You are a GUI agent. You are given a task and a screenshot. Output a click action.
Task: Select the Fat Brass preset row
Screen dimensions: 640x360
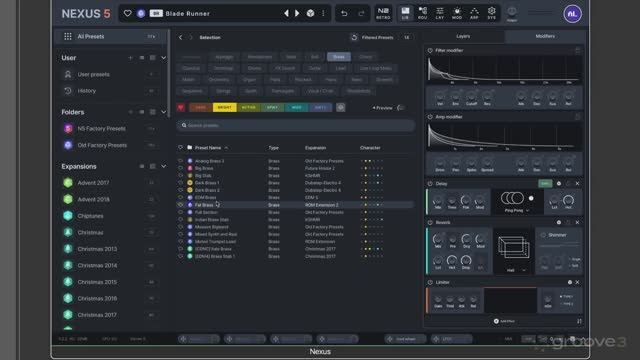click(296, 205)
